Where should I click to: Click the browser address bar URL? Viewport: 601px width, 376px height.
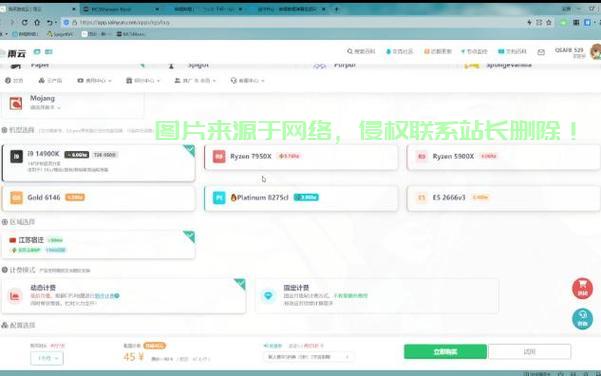pyautogui.click(x=125, y=23)
